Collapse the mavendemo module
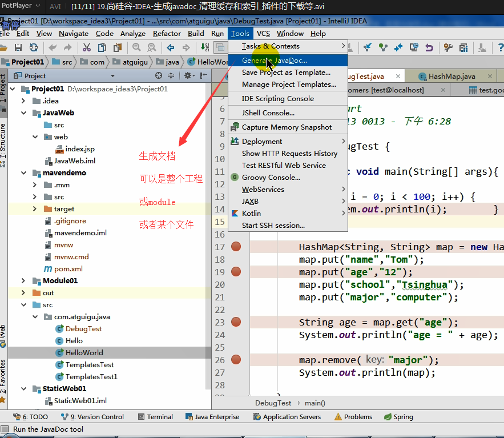Screen dimensions: 504x438 pyautogui.click(x=23, y=172)
